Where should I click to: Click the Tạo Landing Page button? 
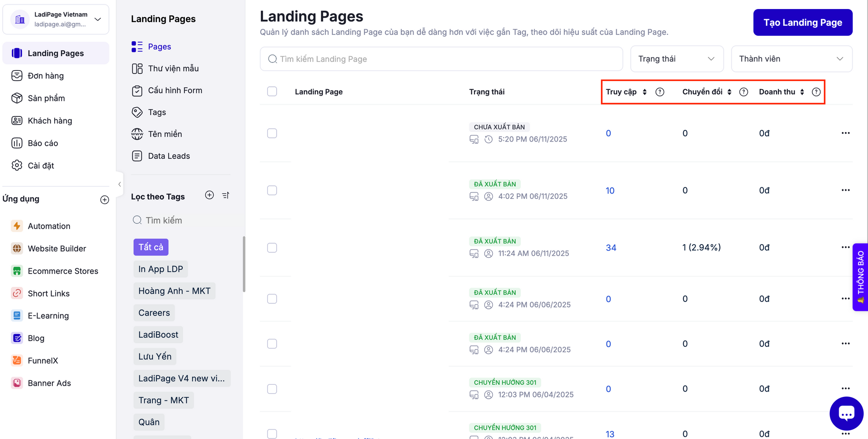tap(802, 23)
